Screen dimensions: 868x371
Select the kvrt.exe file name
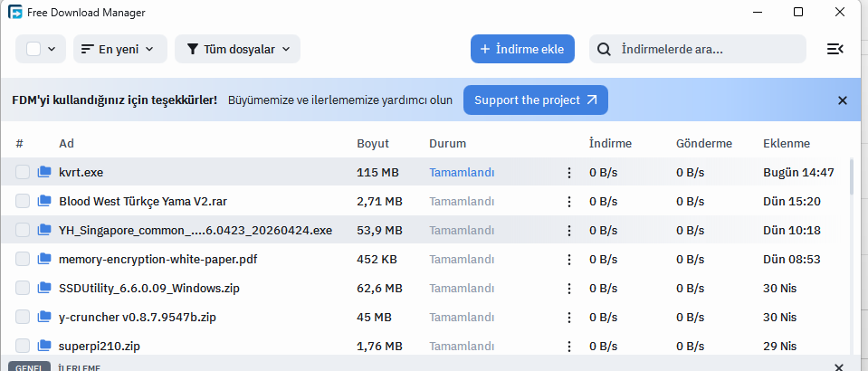click(81, 172)
